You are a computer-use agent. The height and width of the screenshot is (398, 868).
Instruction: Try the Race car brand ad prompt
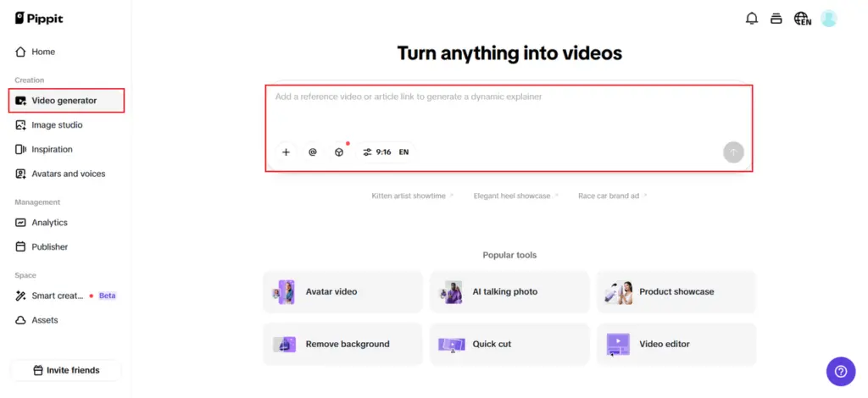click(612, 196)
